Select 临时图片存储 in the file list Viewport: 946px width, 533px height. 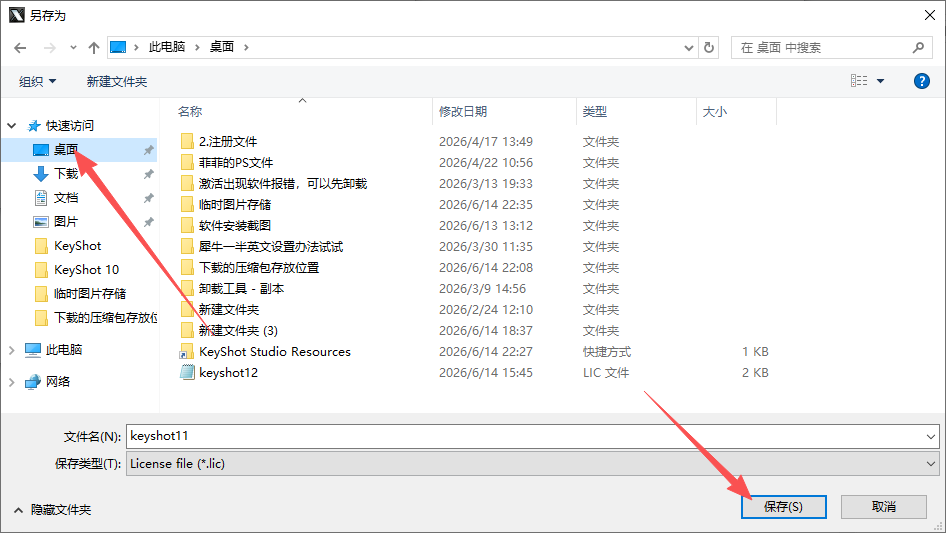click(235, 205)
